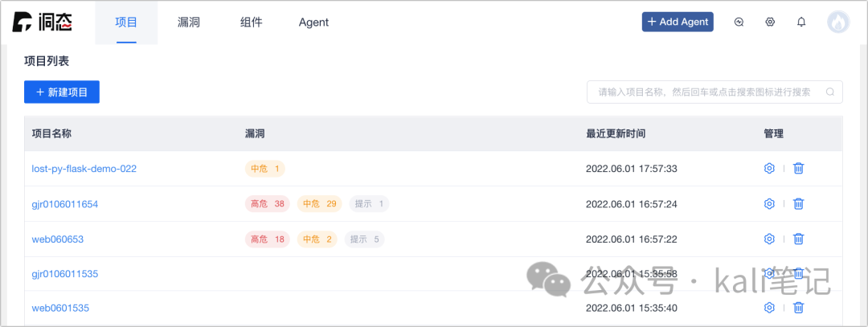The width and height of the screenshot is (868, 327).
Task: Open settings for lost-py-flask-demo-022 project
Action: pyautogui.click(x=768, y=168)
